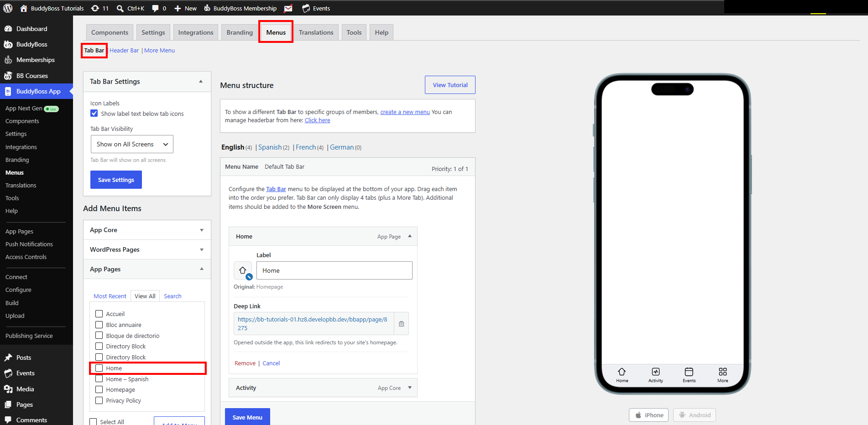The height and width of the screenshot is (425, 868).
Task: Open the updates icon showing 11
Action: tap(99, 8)
